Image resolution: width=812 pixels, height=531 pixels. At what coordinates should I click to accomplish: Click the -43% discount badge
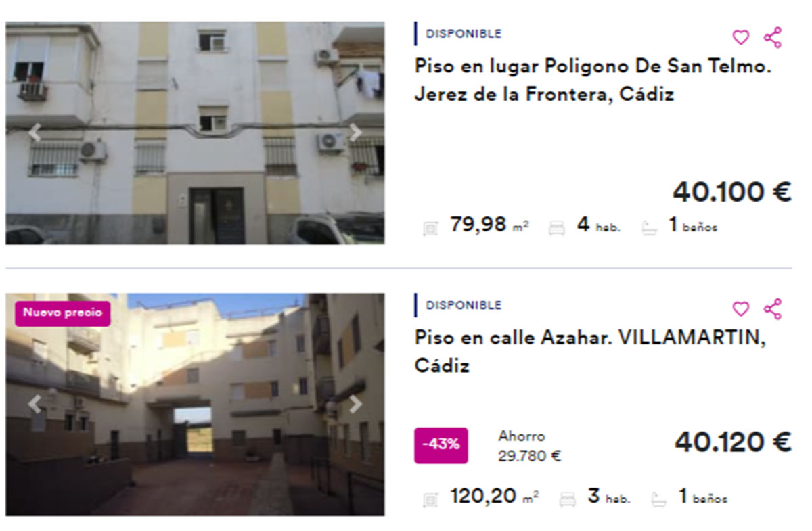pos(441,444)
